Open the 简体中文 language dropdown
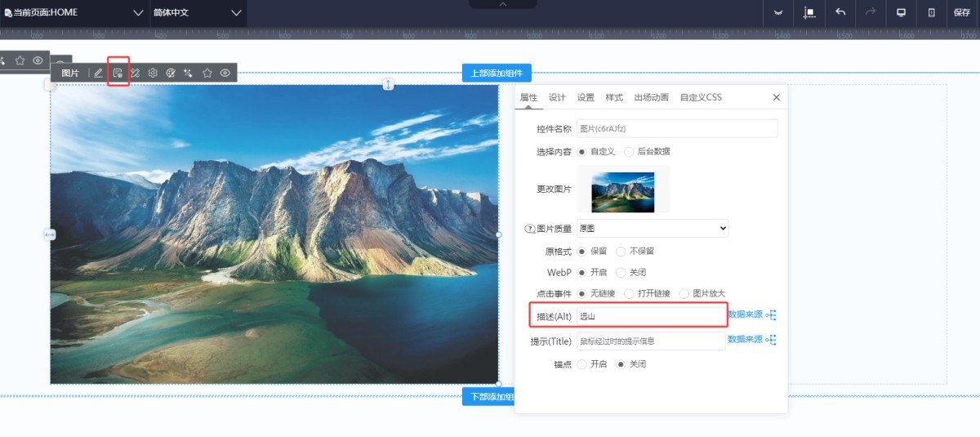 (198, 13)
